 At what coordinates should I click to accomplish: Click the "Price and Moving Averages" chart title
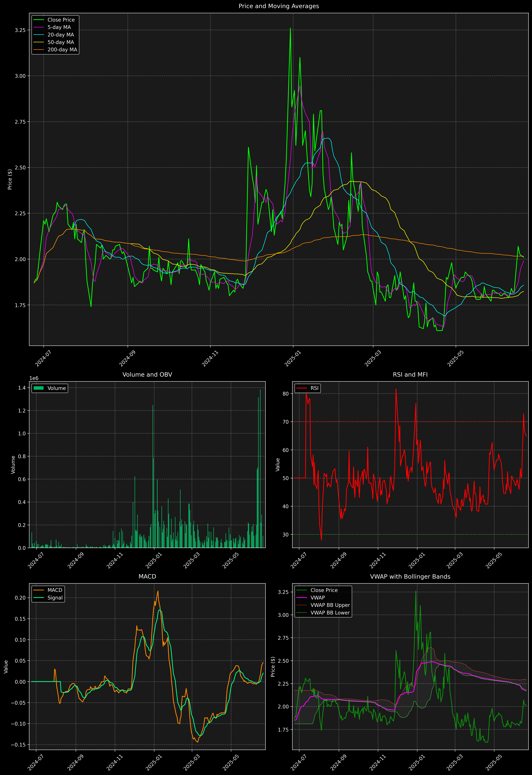pyautogui.click(x=279, y=6)
